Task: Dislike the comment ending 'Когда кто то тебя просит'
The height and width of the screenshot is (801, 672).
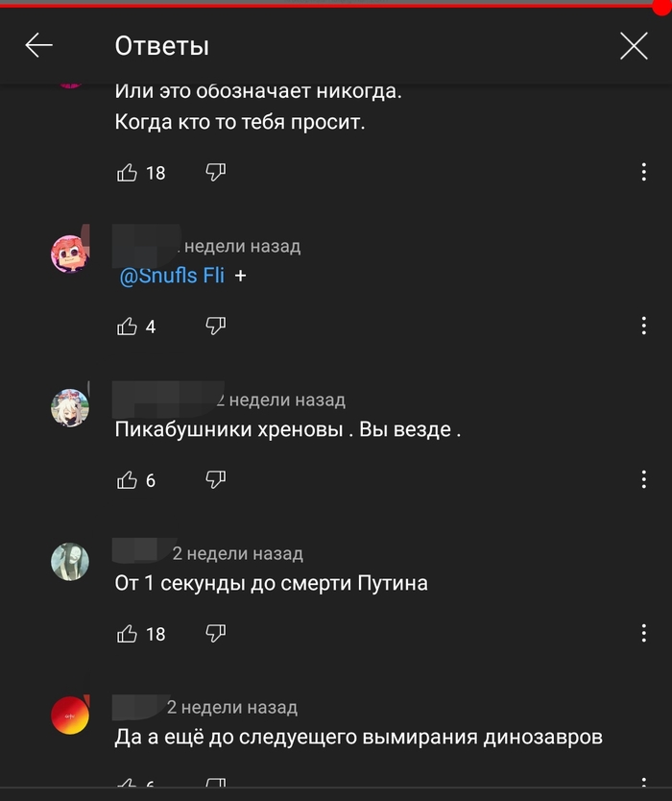Action: tap(215, 172)
